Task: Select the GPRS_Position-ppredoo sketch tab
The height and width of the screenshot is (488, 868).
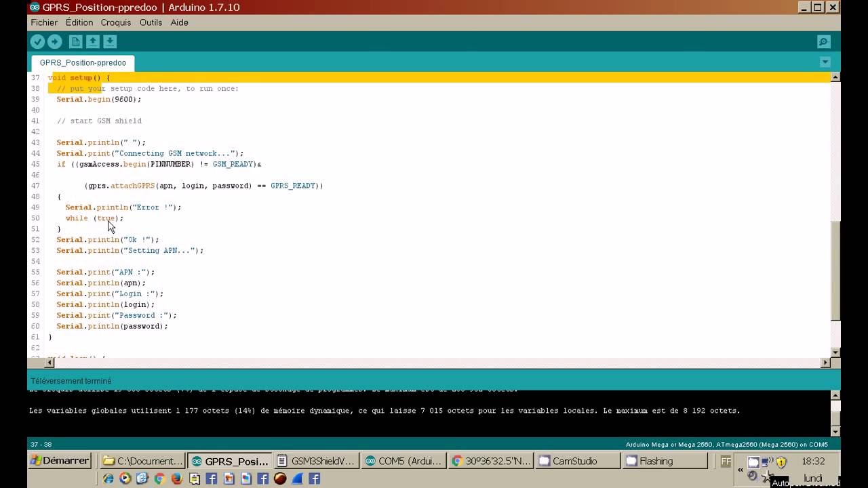Action: [x=83, y=62]
